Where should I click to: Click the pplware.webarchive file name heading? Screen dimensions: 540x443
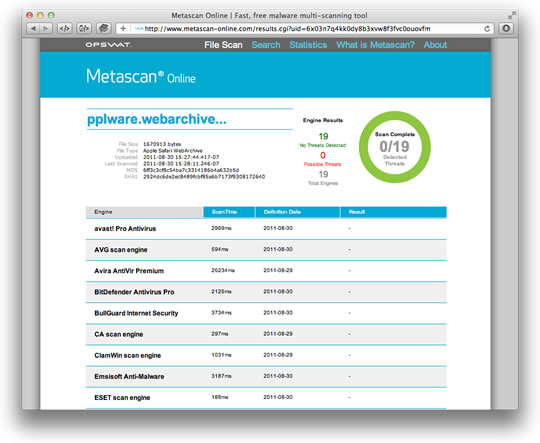[157, 119]
